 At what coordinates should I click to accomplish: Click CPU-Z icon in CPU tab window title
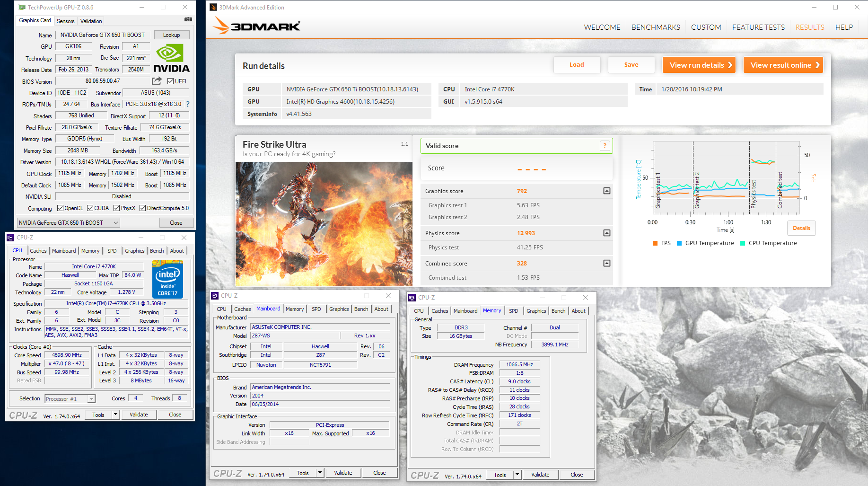click(10, 238)
